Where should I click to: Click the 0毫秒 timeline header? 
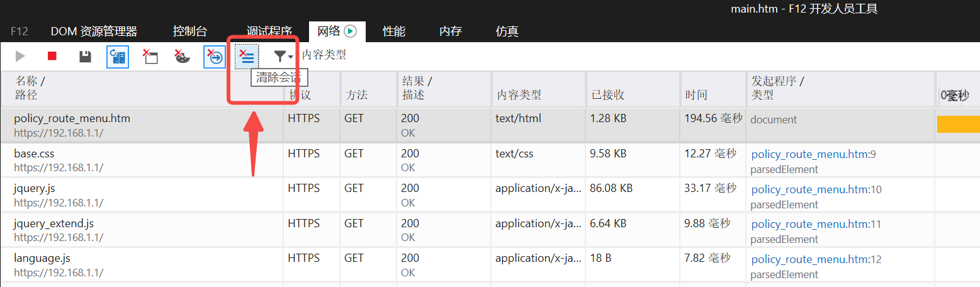(x=955, y=95)
